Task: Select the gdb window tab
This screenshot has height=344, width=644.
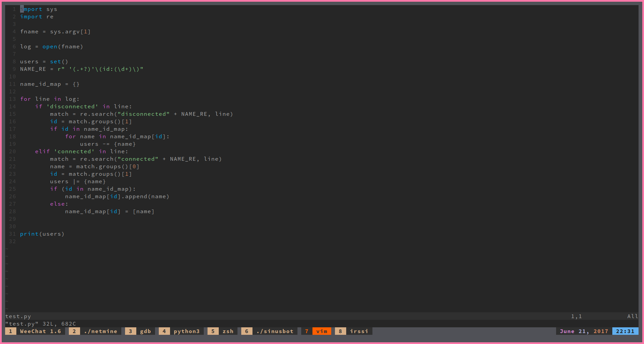Action: click(145, 331)
